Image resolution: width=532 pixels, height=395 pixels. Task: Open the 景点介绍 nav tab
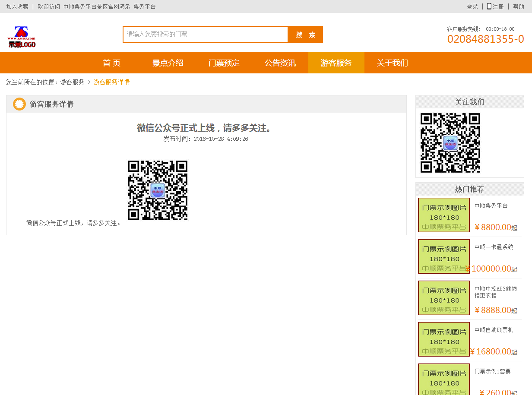(x=168, y=63)
